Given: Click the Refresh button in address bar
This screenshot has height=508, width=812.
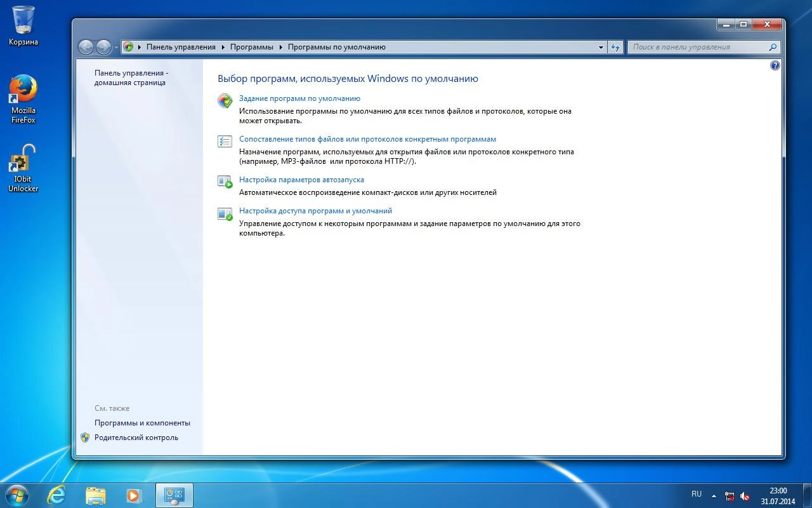Looking at the screenshot, I should tap(615, 47).
